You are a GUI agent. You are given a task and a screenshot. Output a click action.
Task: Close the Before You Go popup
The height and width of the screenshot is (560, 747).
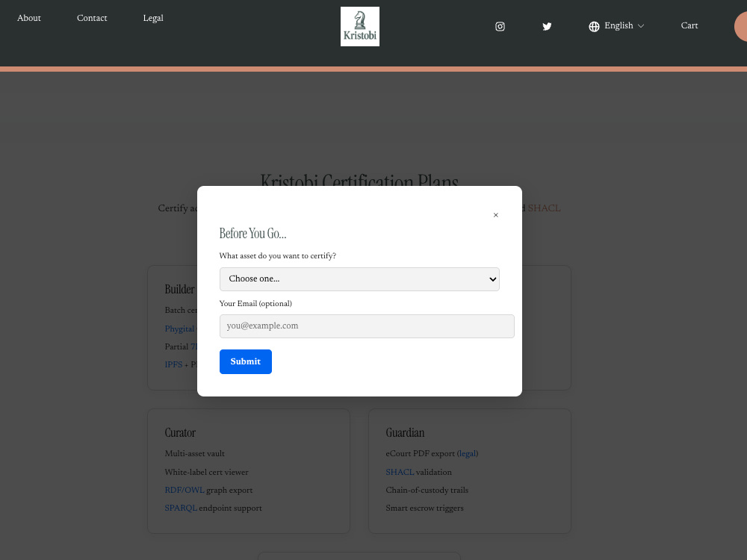point(495,215)
